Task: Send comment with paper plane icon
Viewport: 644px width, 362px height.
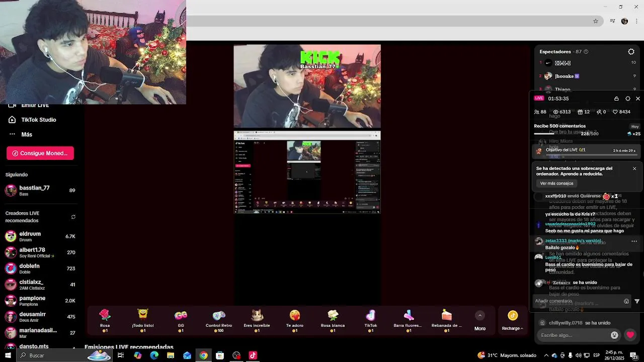Action: pos(637,302)
